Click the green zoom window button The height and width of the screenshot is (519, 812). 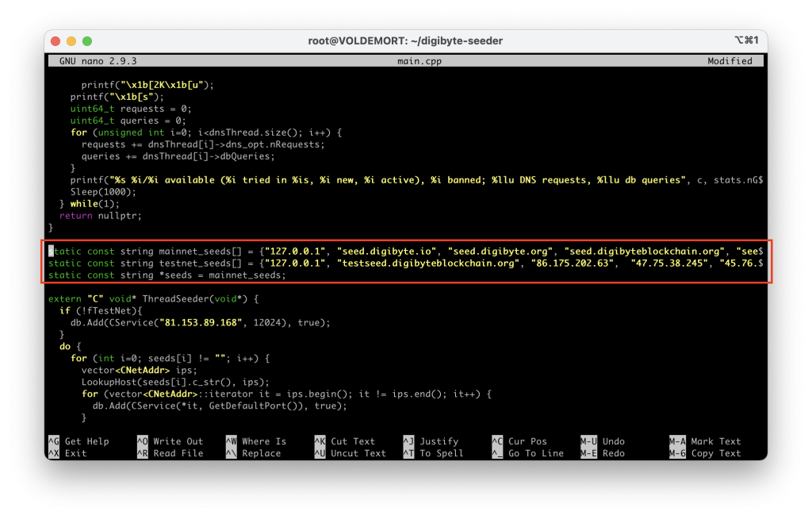[87, 40]
